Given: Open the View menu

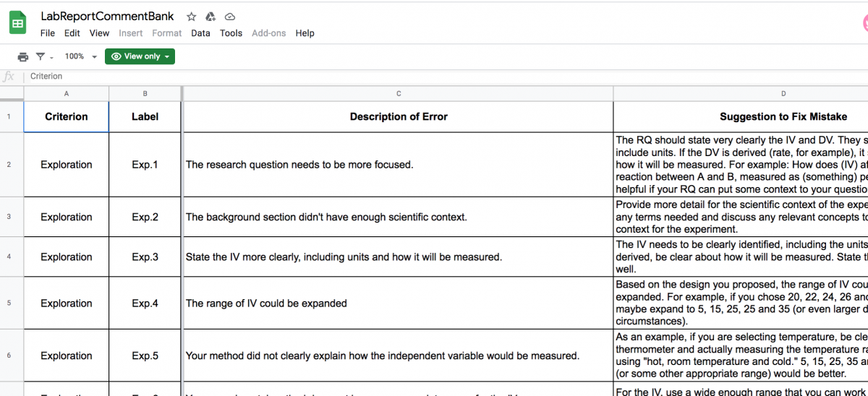Looking at the screenshot, I should pyautogui.click(x=99, y=33).
